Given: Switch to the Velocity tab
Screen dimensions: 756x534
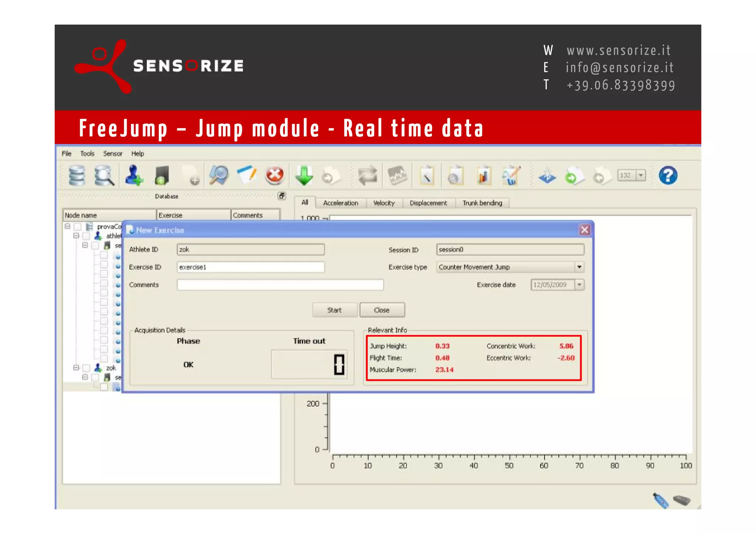Looking at the screenshot, I should click(x=384, y=203).
